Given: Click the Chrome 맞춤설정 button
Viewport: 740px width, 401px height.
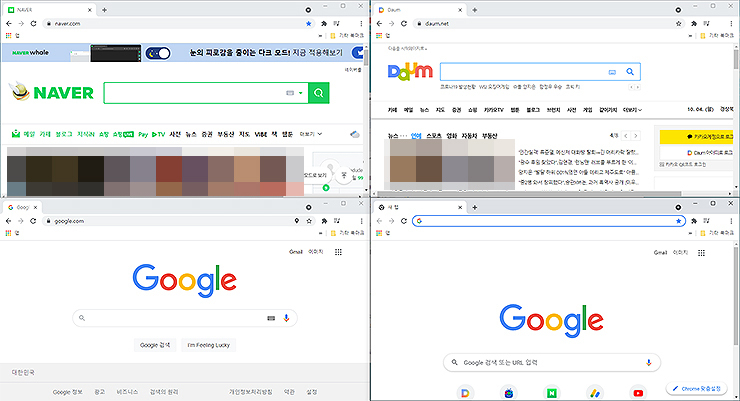Looking at the screenshot, I should tap(696, 389).
